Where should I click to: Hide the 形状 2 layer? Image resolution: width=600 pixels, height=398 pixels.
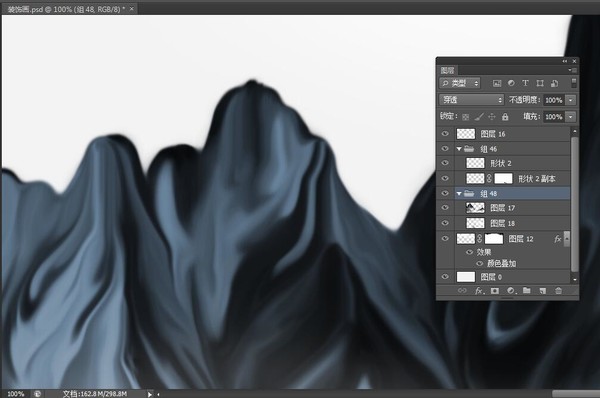445,163
